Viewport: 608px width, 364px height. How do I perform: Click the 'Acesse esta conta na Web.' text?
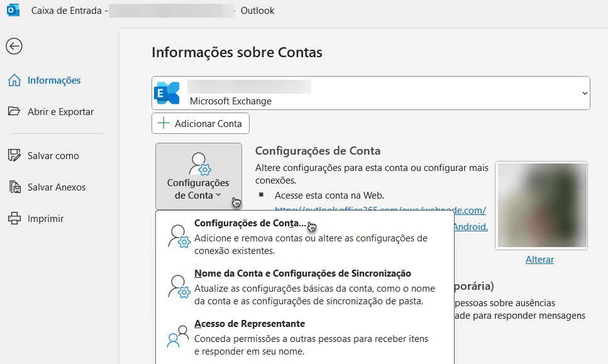(x=329, y=196)
